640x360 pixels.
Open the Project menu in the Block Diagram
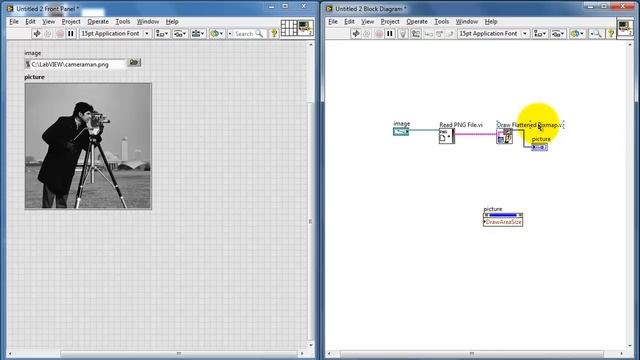point(390,21)
